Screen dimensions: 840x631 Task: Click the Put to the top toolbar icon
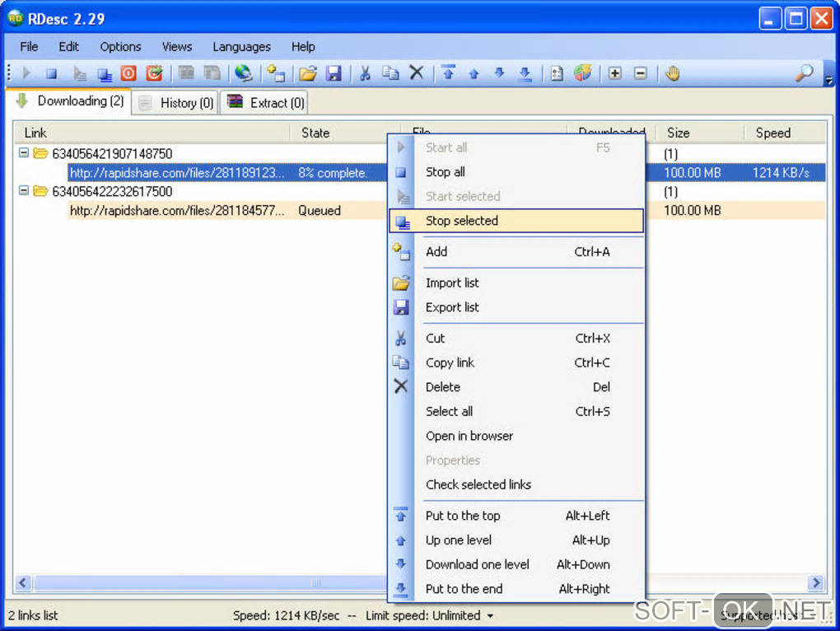448,73
